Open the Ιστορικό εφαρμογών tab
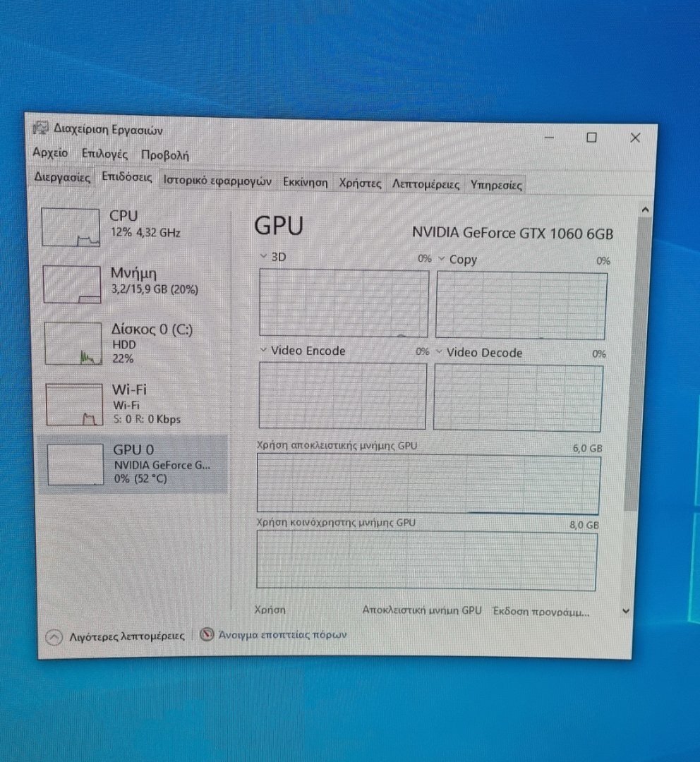 (217, 181)
